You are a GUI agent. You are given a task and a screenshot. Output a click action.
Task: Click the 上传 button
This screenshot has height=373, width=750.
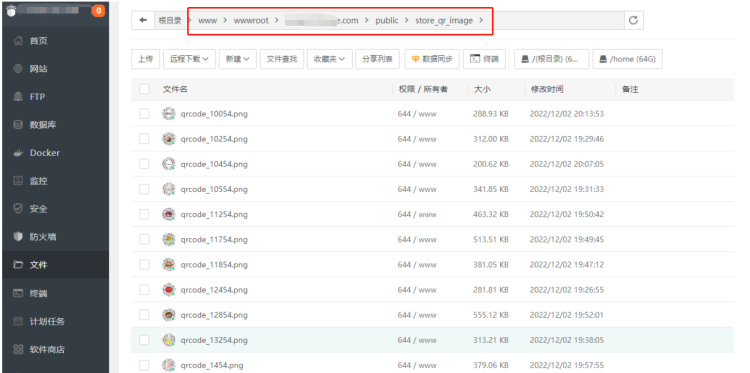click(x=145, y=59)
